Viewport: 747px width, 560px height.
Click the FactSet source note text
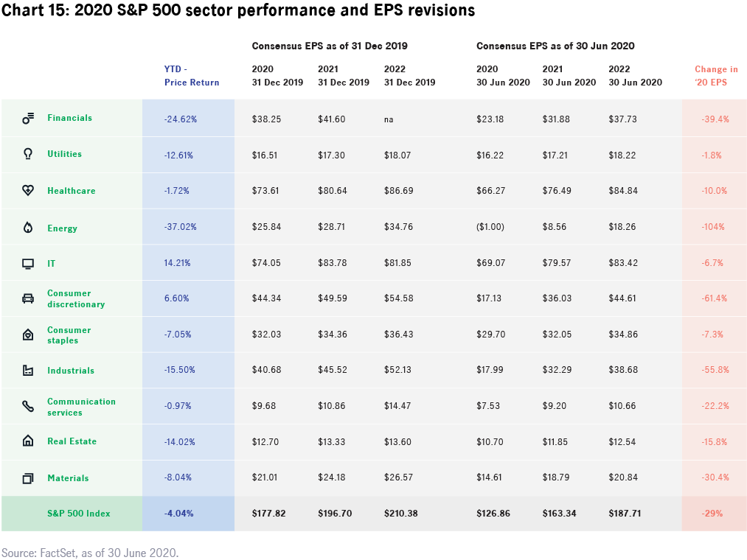pyautogui.click(x=90, y=552)
